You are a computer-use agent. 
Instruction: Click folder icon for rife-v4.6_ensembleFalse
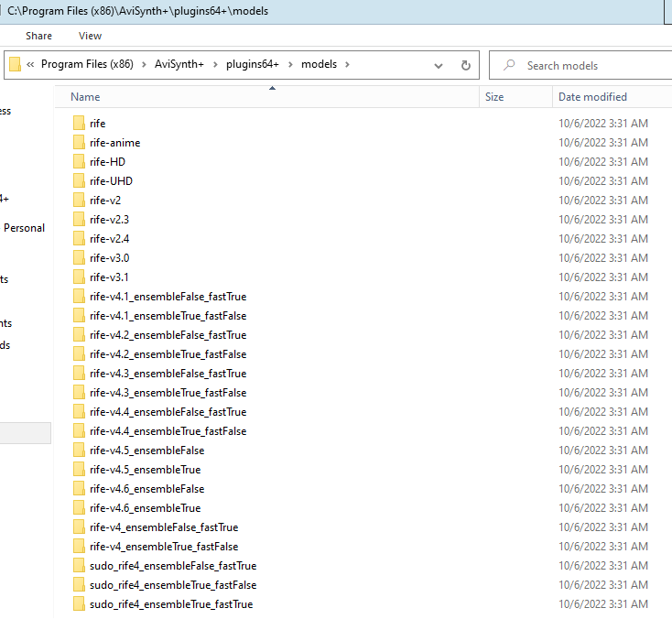tap(79, 489)
